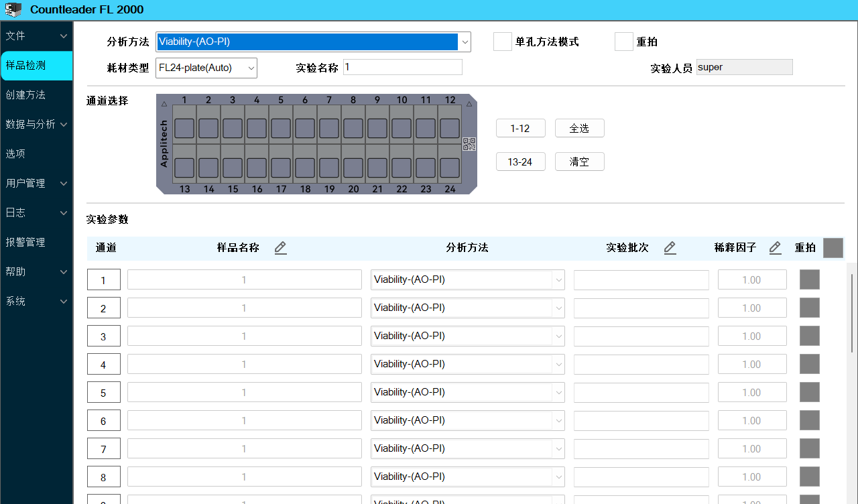
Task: Click 全选 to select all channels
Action: coord(580,128)
